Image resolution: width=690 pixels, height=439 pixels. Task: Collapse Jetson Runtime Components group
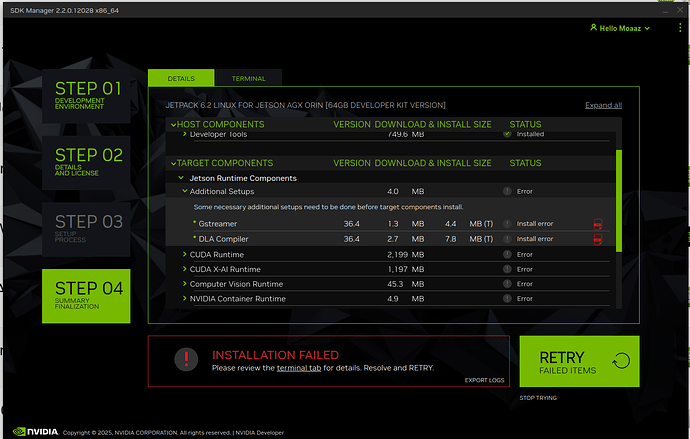coord(181,178)
